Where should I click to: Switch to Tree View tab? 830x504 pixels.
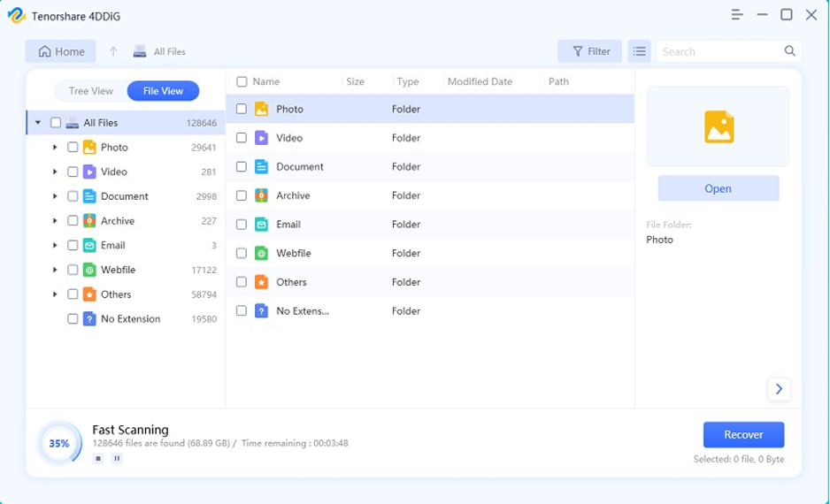pyautogui.click(x=91, y=91)
